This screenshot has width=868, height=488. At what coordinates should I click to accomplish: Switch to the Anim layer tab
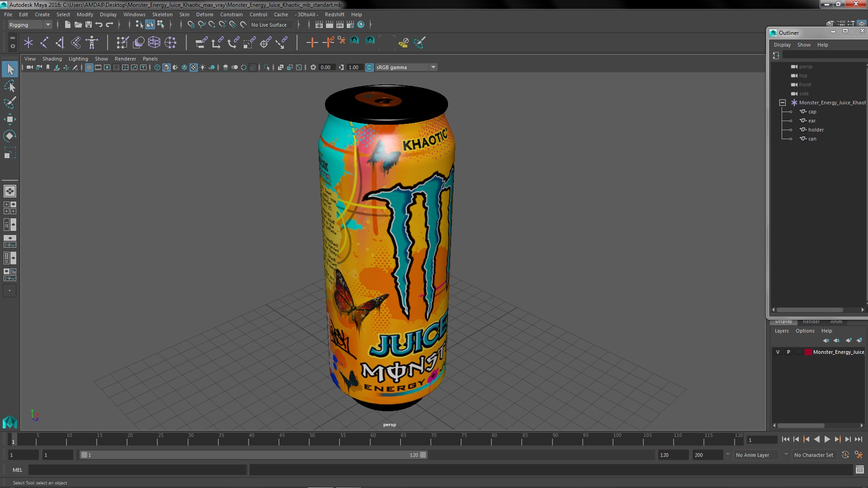tap(836, 321)
